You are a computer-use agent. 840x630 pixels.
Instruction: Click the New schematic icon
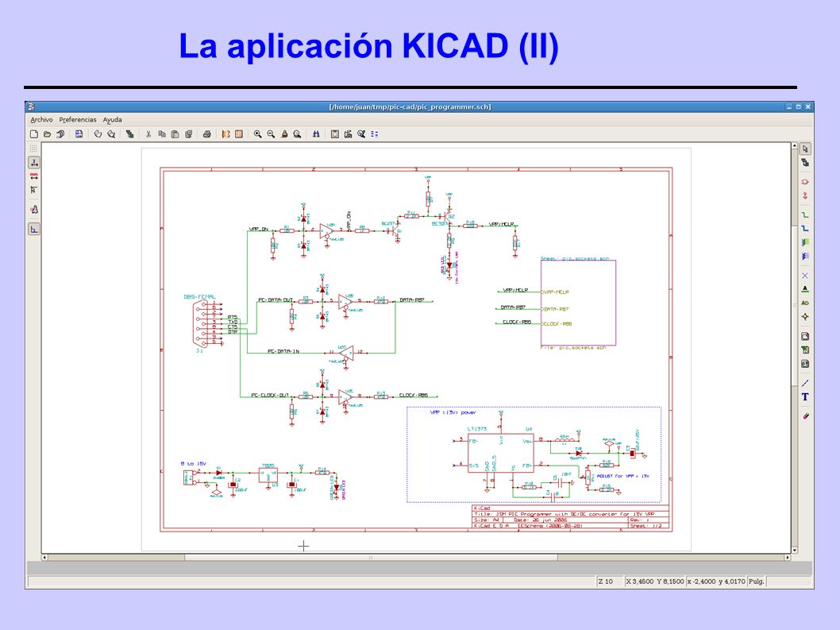(34, 134)
